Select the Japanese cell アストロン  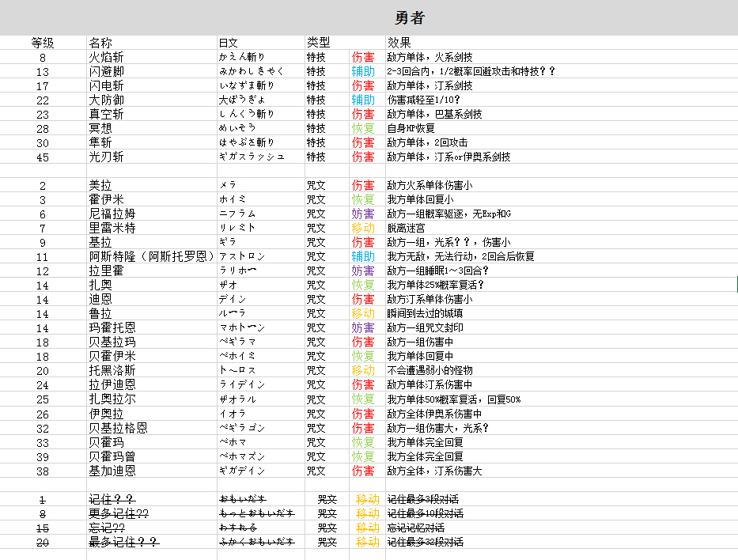click(242, 256)
